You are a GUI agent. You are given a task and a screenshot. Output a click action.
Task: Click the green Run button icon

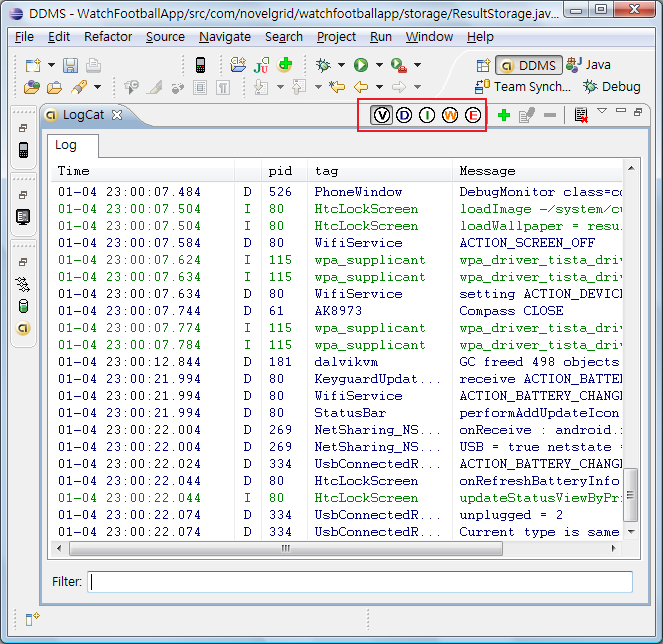coord(360,65)
